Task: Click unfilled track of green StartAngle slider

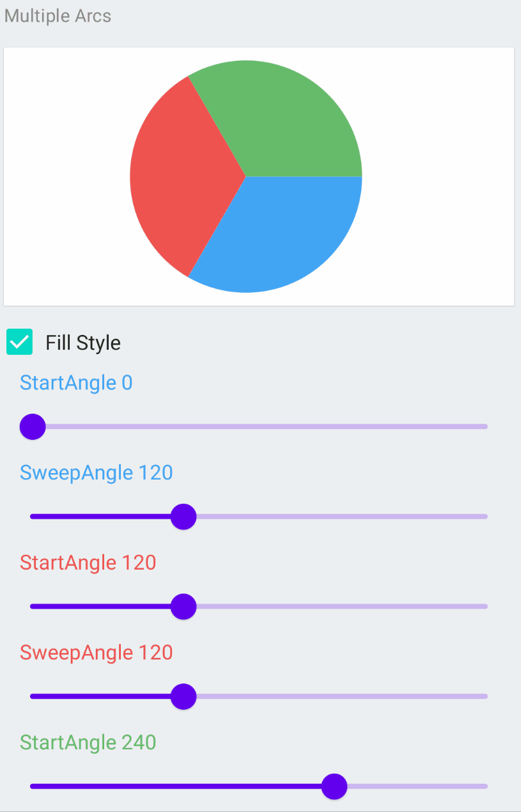Action: pyautogui.click(x=416, y=786)
